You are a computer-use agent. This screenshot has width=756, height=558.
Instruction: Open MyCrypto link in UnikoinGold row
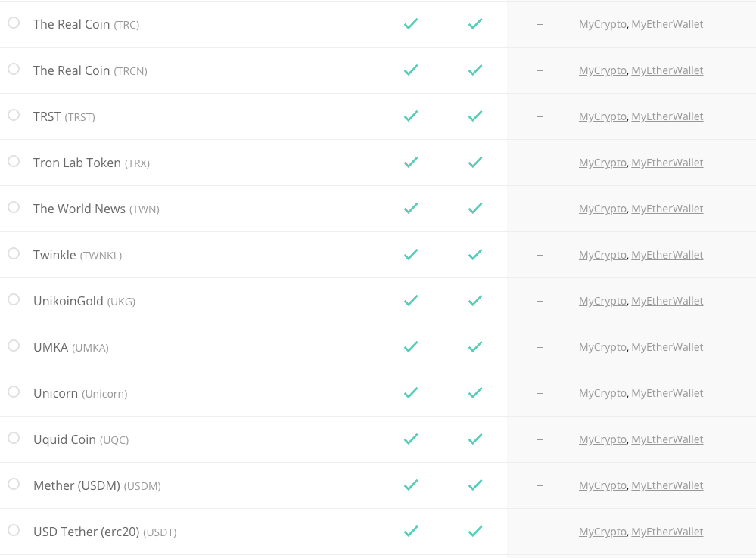click(602, 301)
